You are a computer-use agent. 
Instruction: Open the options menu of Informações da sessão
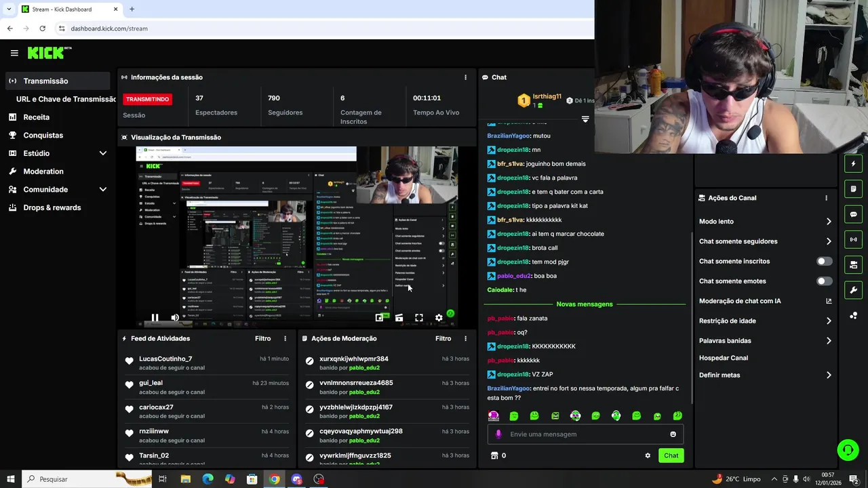pyautogui.click(x=465, y=77)
